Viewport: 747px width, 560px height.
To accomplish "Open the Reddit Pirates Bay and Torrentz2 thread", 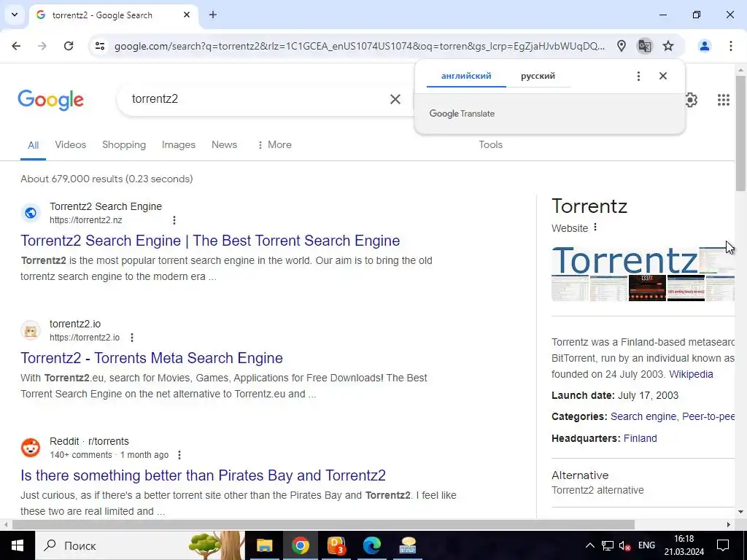I will point(203,475).
